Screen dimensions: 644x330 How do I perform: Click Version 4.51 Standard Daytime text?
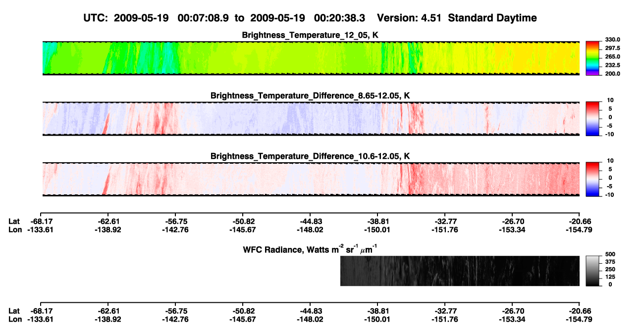tap(457, 18)
